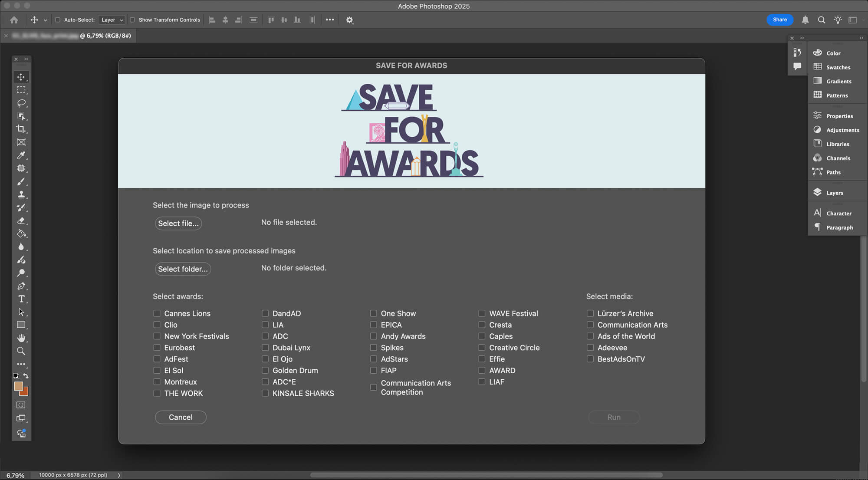Image resolution: width=868 pixels, height=480 pixels.
Task: Enable the Golden Drum checkbox
Action: (x=265, y=370)
